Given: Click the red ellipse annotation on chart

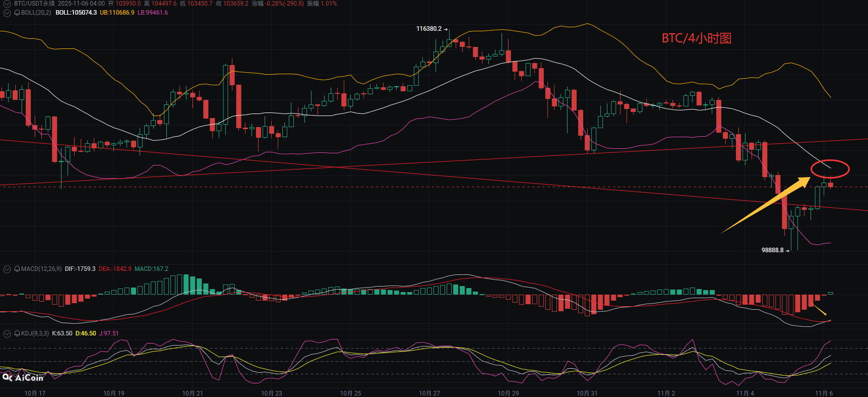Looking at the screenshot, I should tap(830, 169).
